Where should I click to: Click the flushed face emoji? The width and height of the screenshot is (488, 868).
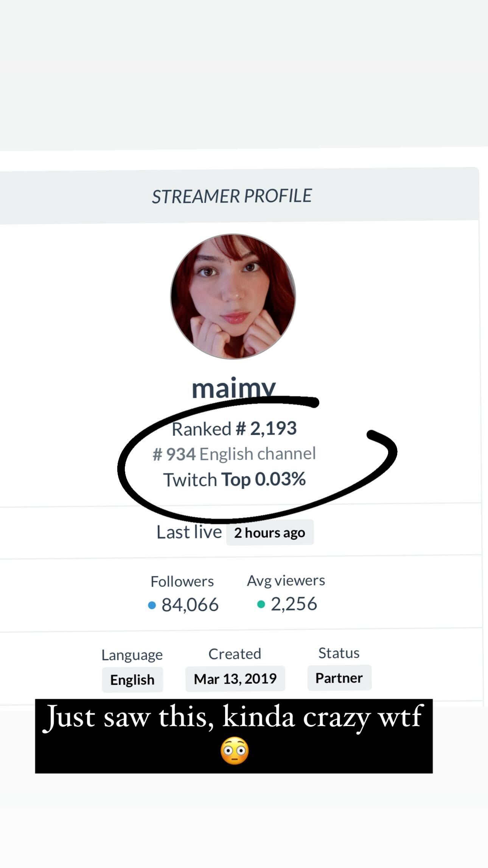235,751
